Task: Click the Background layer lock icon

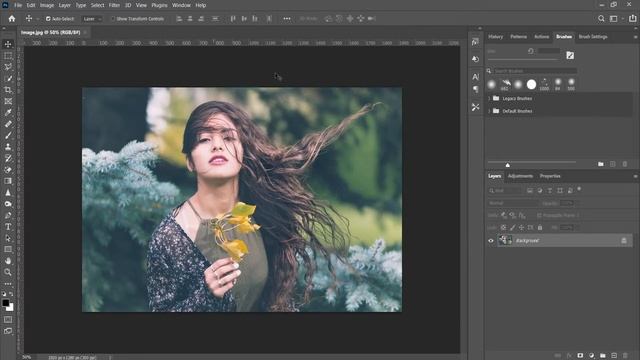Action: tap(624, 241)
